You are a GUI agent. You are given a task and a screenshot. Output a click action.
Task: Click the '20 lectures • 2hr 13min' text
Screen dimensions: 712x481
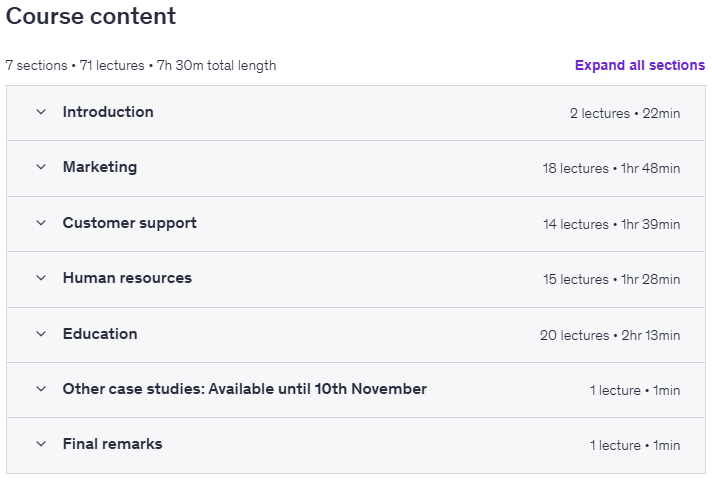(610, 336)
